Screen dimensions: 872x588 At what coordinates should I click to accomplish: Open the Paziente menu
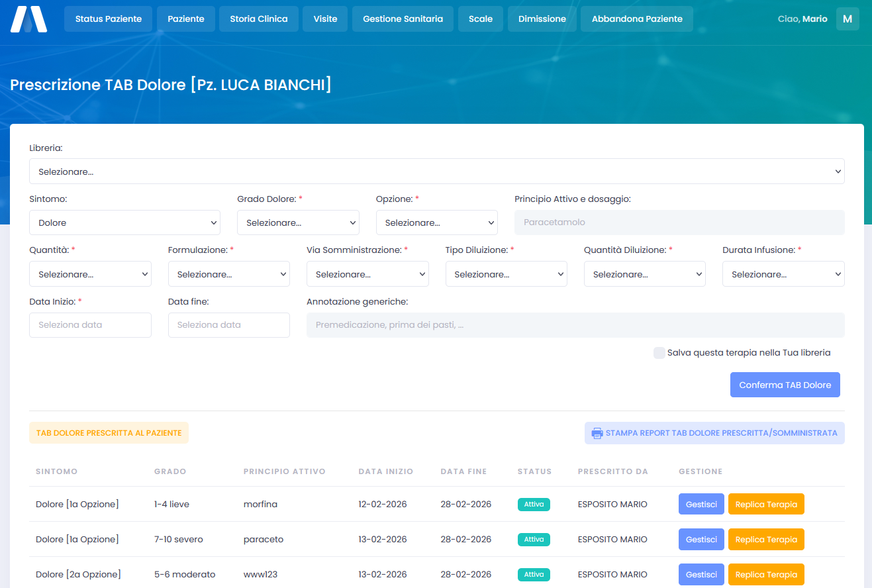click(x=186, y=19)
